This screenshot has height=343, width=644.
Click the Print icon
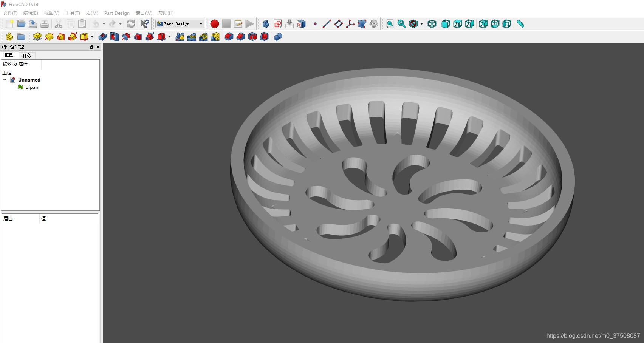click(45, 24)
